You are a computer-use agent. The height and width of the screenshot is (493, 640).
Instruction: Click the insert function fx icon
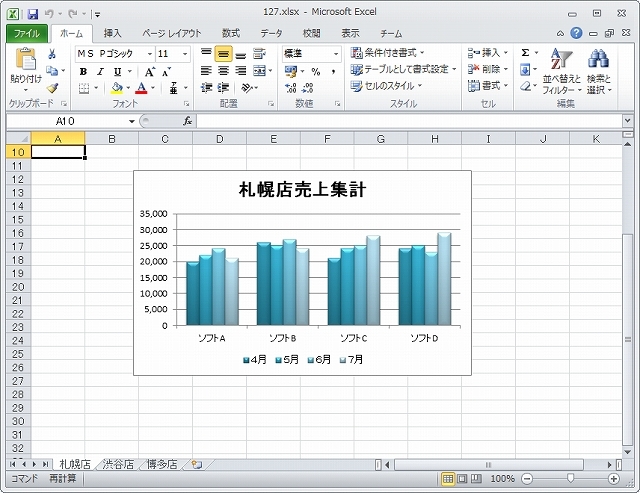[187, 121]
